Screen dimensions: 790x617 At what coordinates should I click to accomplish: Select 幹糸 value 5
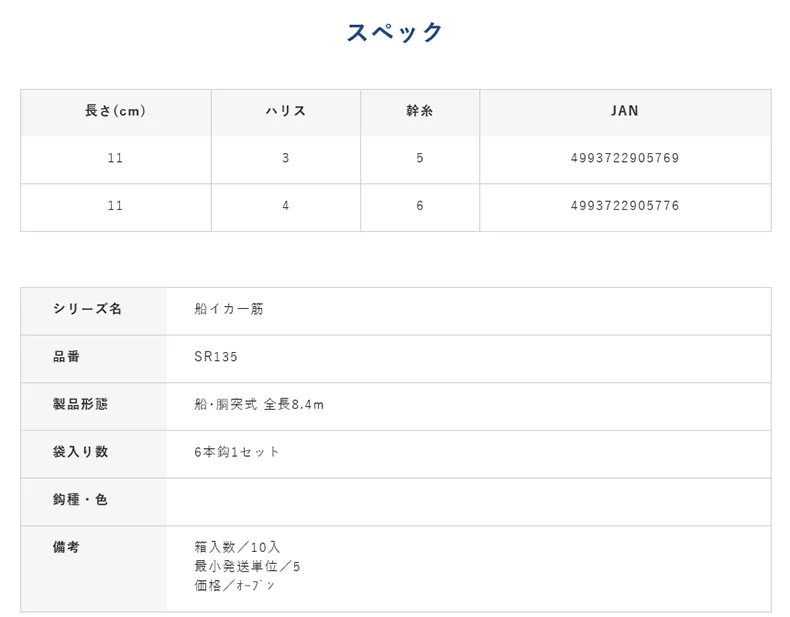coord(419,159)
